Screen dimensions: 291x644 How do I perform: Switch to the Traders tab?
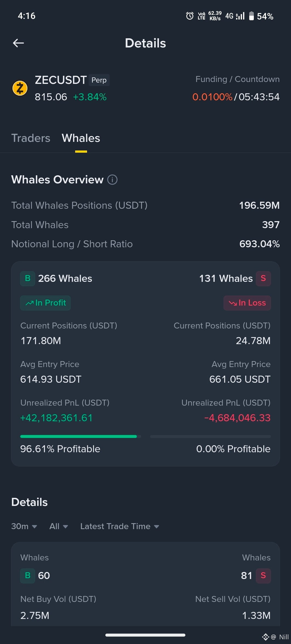click(x=31, y=138)
